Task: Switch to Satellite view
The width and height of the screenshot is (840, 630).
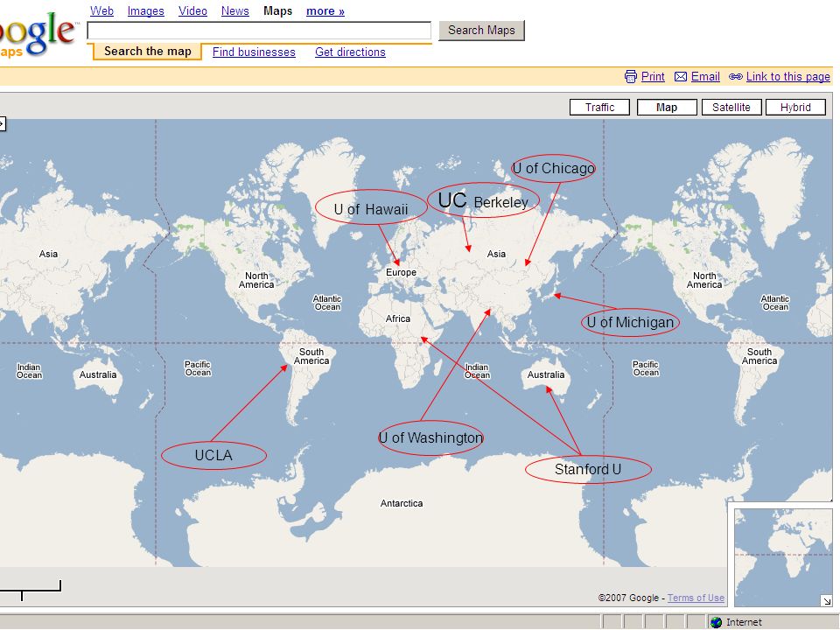Action: [731, 107]
